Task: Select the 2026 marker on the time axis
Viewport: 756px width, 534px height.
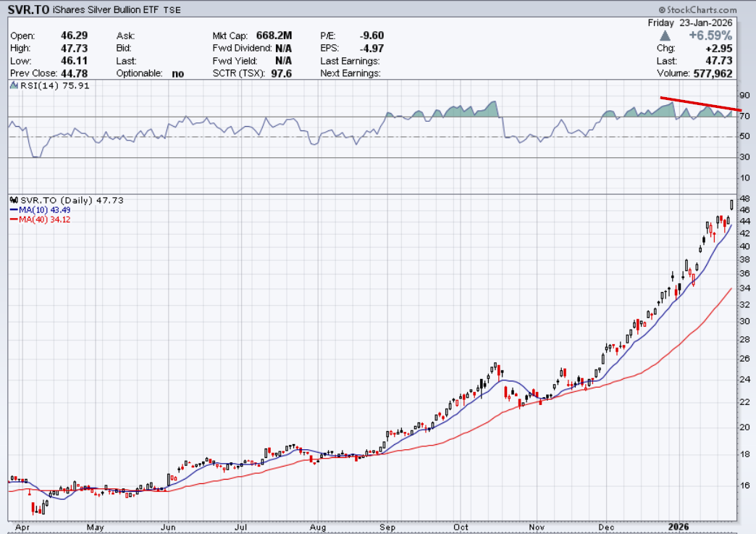Action: 679,527
